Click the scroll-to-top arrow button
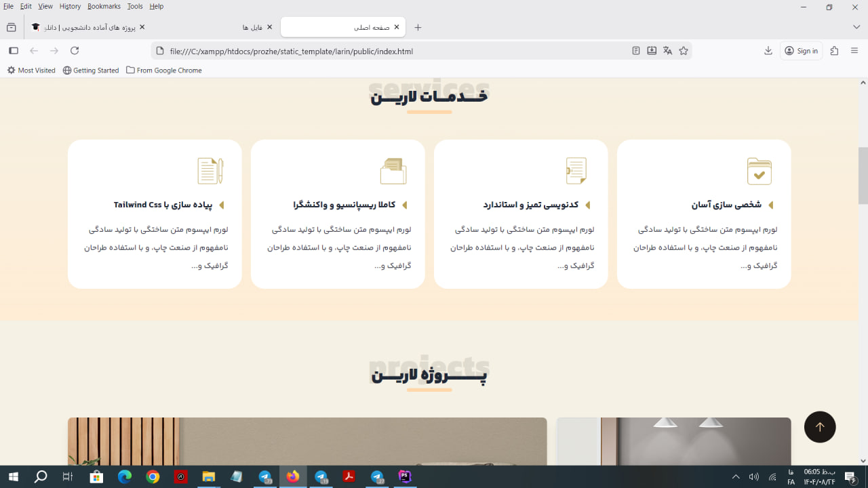Image resolution: width=868 pixels, height=488 pixels. coord(820,426)
